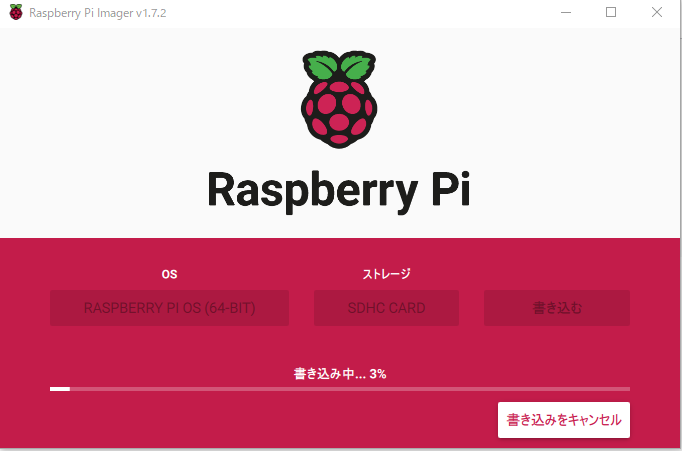The image size is (682, 451).
Task: Click the word Raspberry in the wordmark
Action: click(312, 191)
